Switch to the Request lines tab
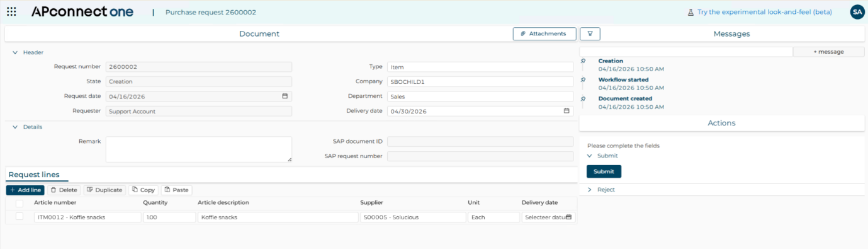 coord(33,175)
